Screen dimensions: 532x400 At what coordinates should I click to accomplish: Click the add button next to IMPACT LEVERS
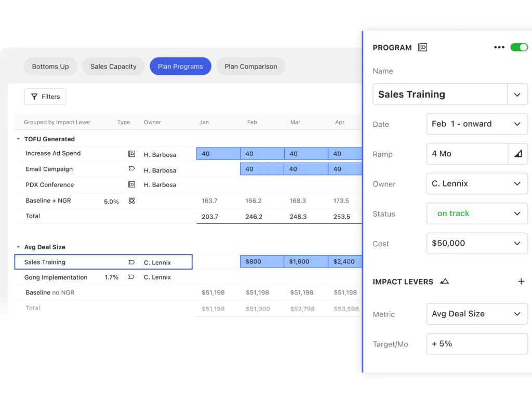pos(521,281)
